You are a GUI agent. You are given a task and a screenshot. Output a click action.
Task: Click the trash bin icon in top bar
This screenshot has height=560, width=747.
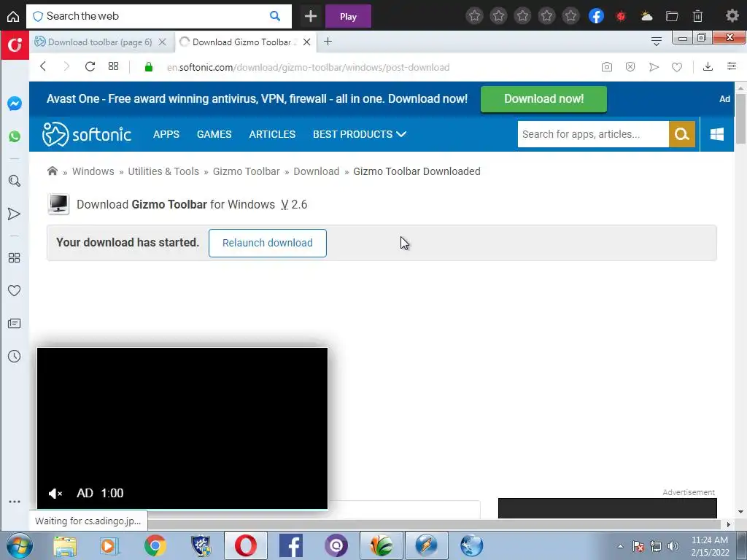coord(697,16)
